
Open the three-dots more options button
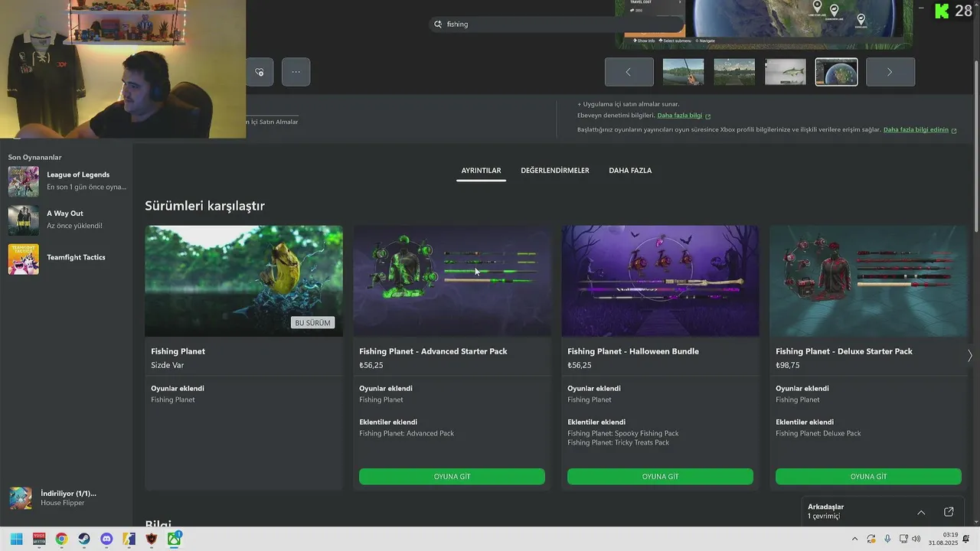tap(296, 72)
